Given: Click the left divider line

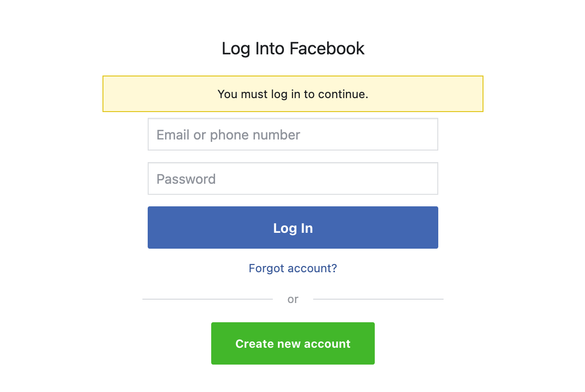Looking at the screenshot, I should (x=207, y=299).
